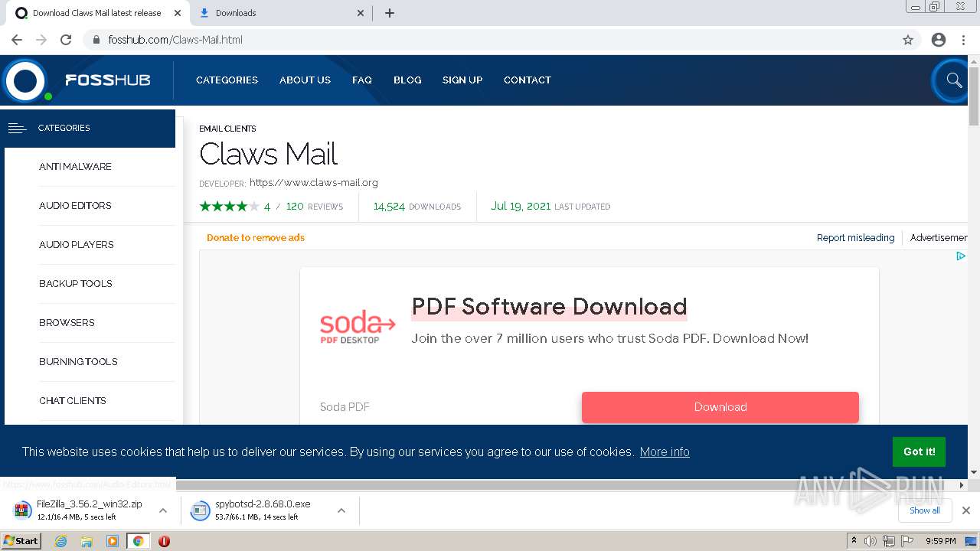This screenshot has height=551, width=980.
Task: Click Donate to remove ads
Action: click(256, 238)
